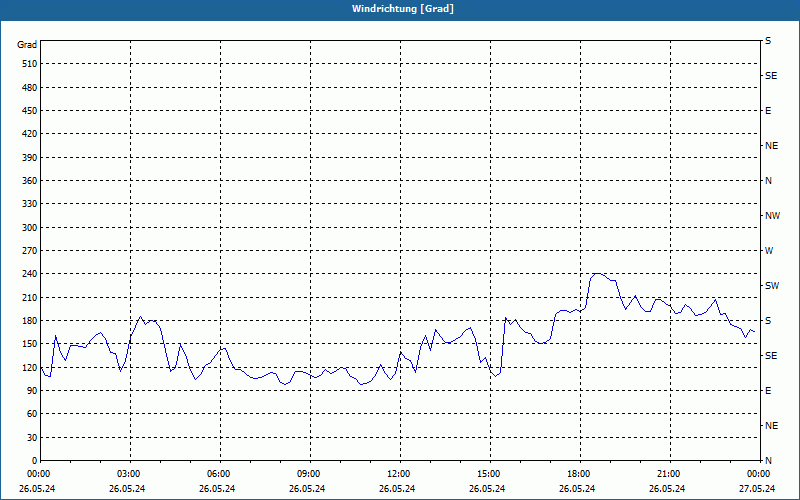Click the N compass label level with 360
The image size is (800, 500).
(x=768, y=181)
